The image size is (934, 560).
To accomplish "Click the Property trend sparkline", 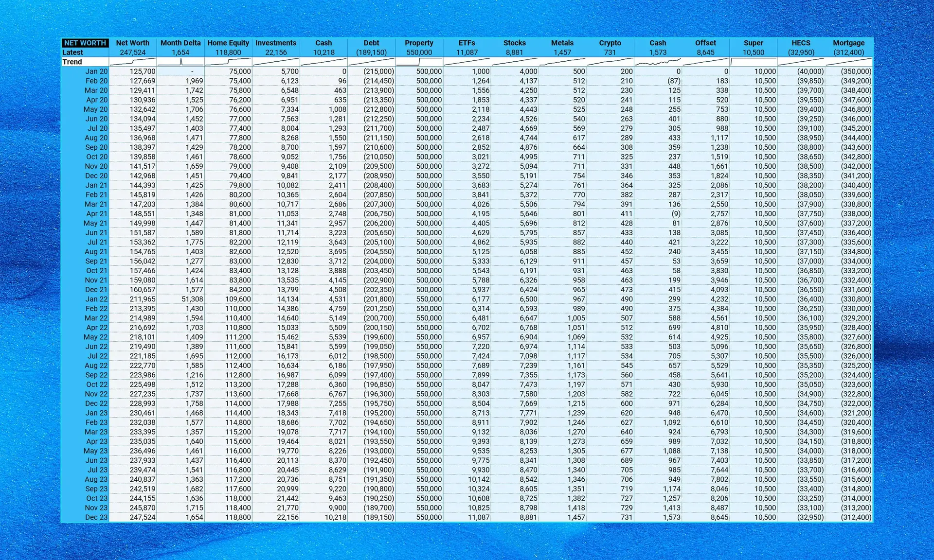I will pos(419,62).
